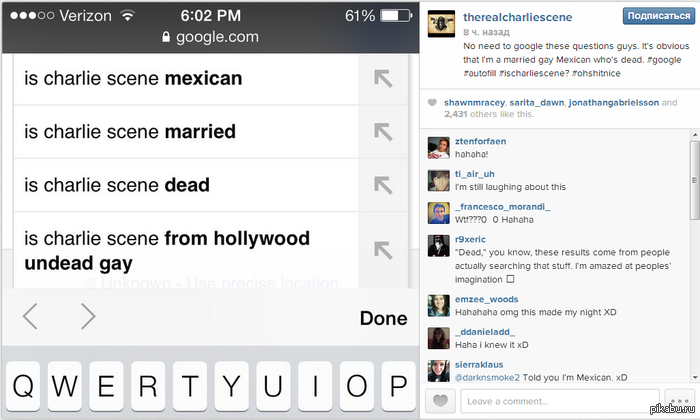This screenshot has height=420, width=700.
Task: Click comments scrollbar up arrow
Action: click(695, 134)
